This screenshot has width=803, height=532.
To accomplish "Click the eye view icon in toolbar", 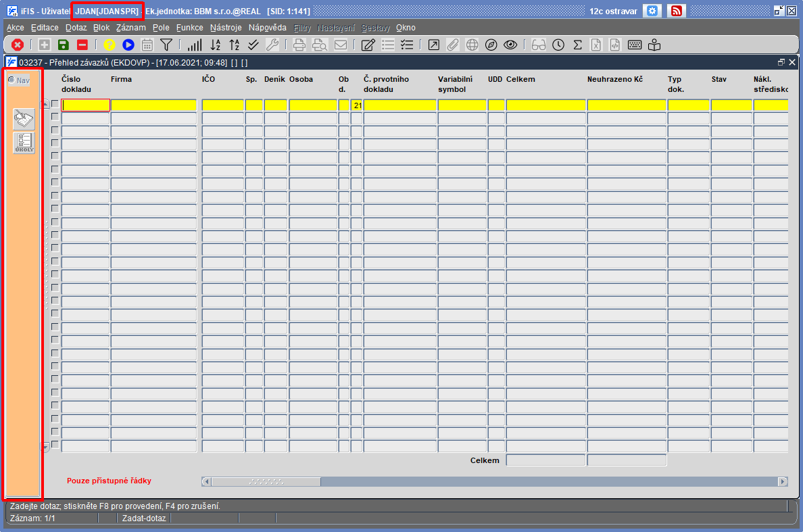I will (x=510, y=45).
